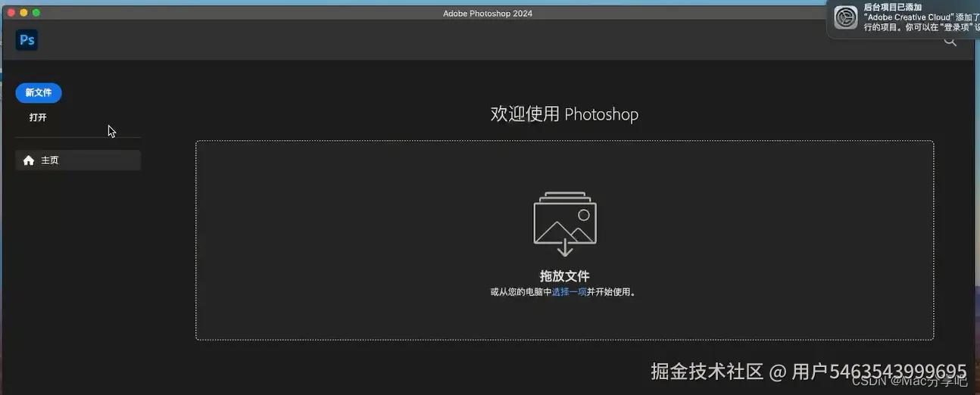The width and height of the screenshot is (980, 395).
Task: Open the 后台项目已添加 notification banner
Action: [x=904, y=18]
